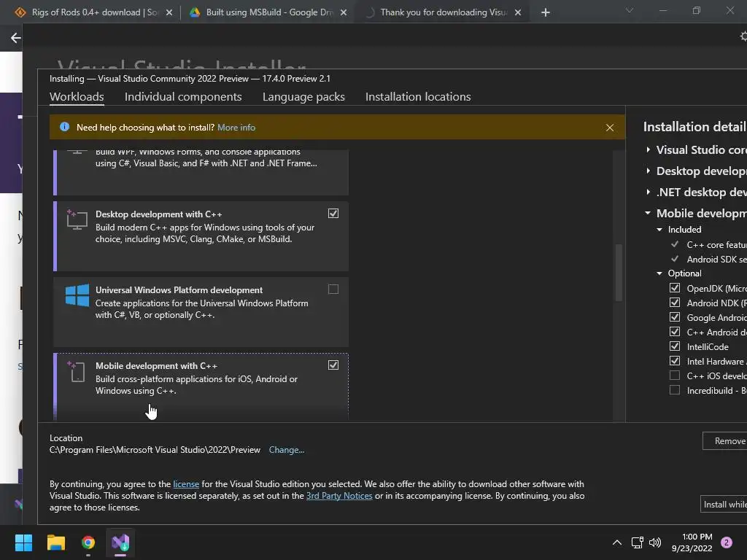
Task: Expand .NET desktop development details
Action: [648, 192]
